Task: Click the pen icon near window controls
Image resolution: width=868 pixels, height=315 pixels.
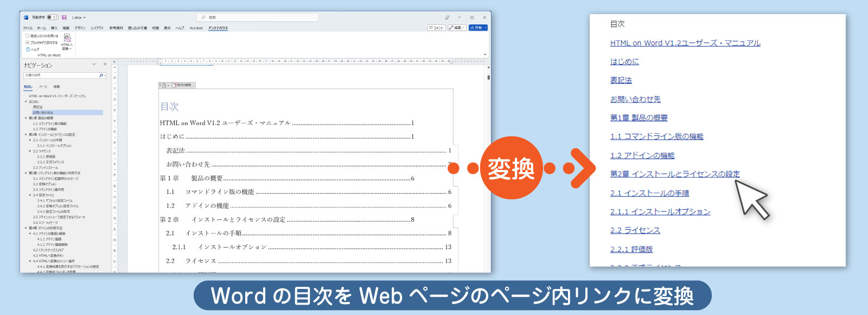Action: pyautogui.click(x=447, y=17)
